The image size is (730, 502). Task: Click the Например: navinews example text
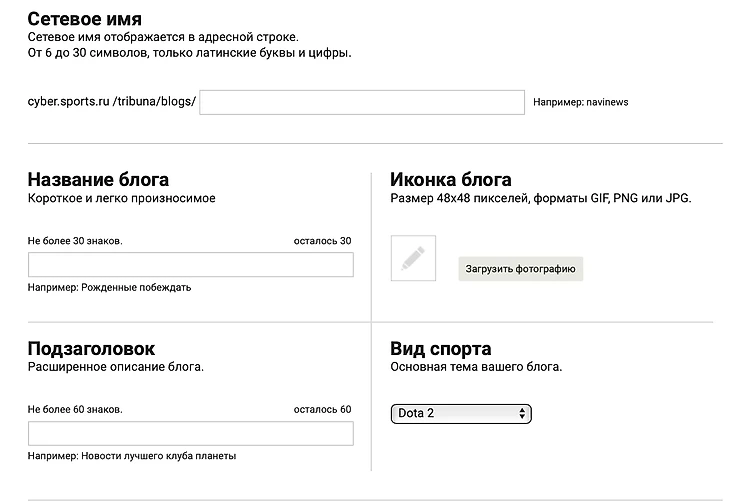pos(580,102)
